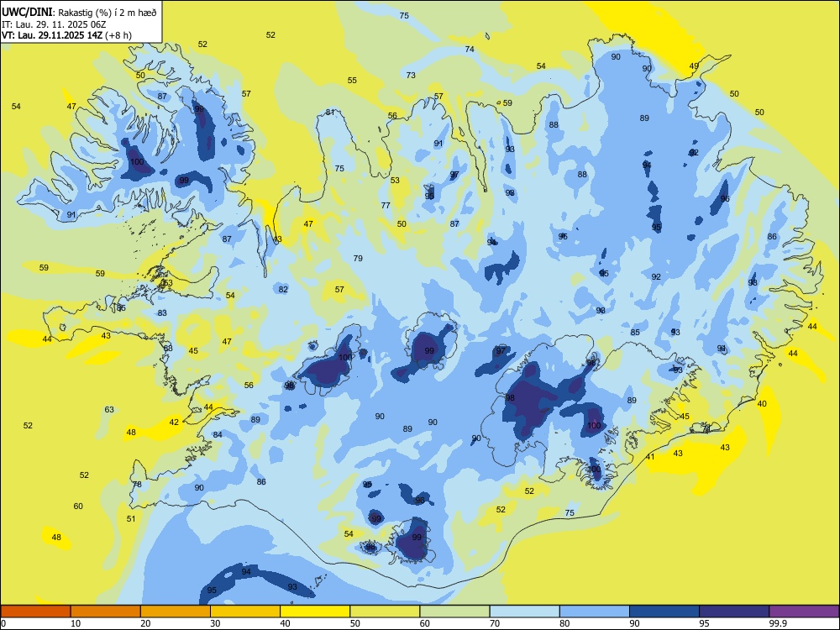
Task: Click the humidity value '73' on the map
Action: 411,75
